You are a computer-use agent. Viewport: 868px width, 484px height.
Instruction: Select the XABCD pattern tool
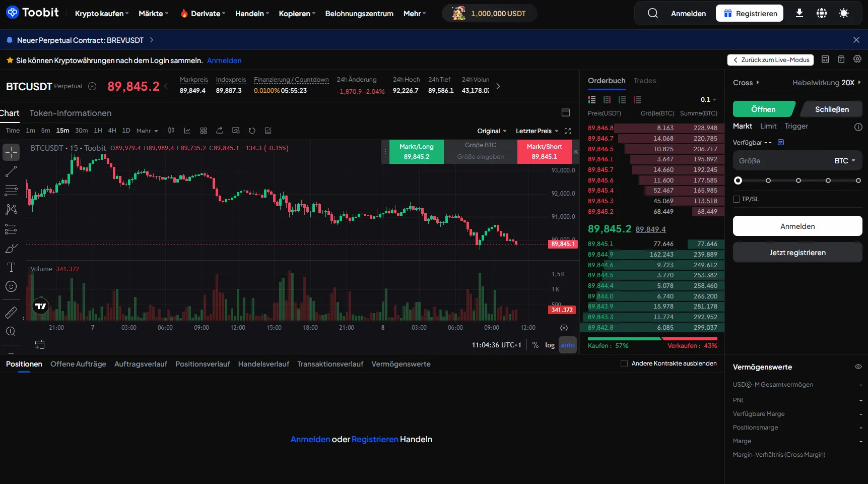click(x=11, y=210)
